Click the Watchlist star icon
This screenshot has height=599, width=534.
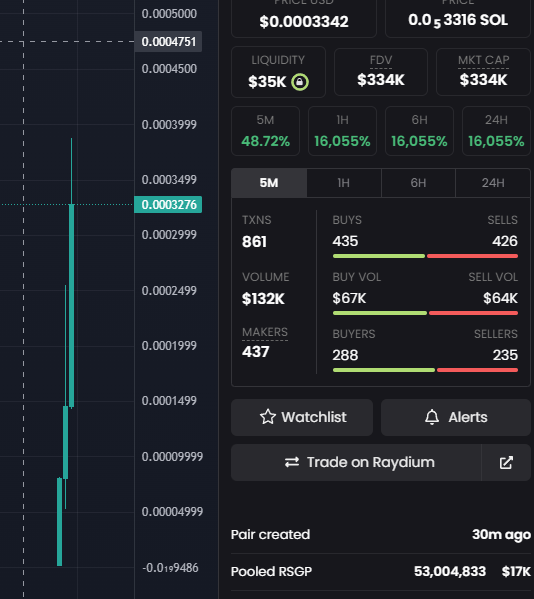(268, 417)
